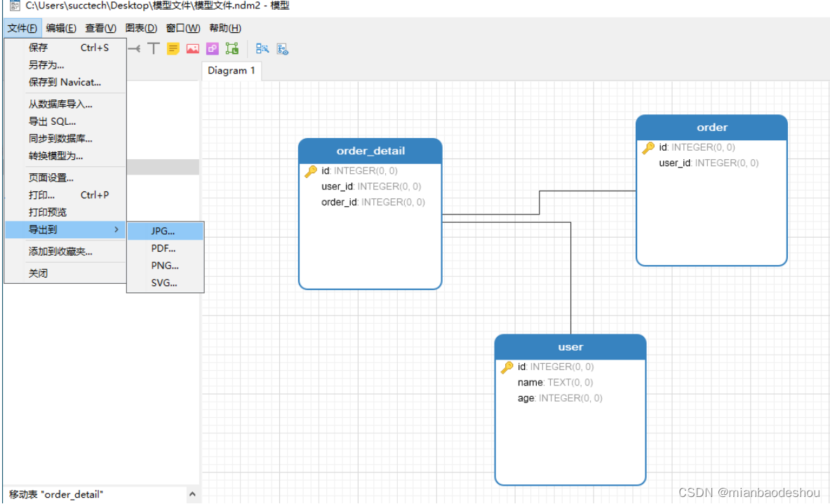The width and height of the screenshot is (830, 504).
Task: Click id field in order_detail table
Action: pos(359,171)
